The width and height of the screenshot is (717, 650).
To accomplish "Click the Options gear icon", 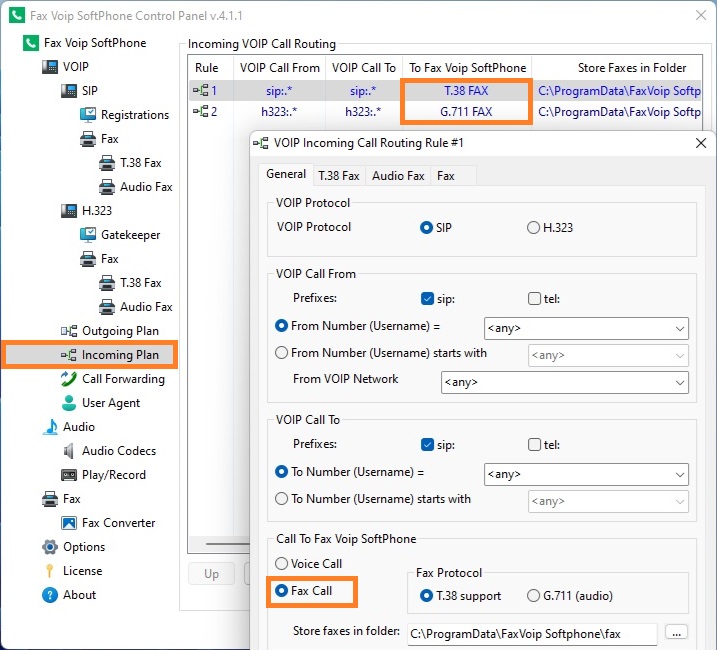I will click(x=50, y=547).
